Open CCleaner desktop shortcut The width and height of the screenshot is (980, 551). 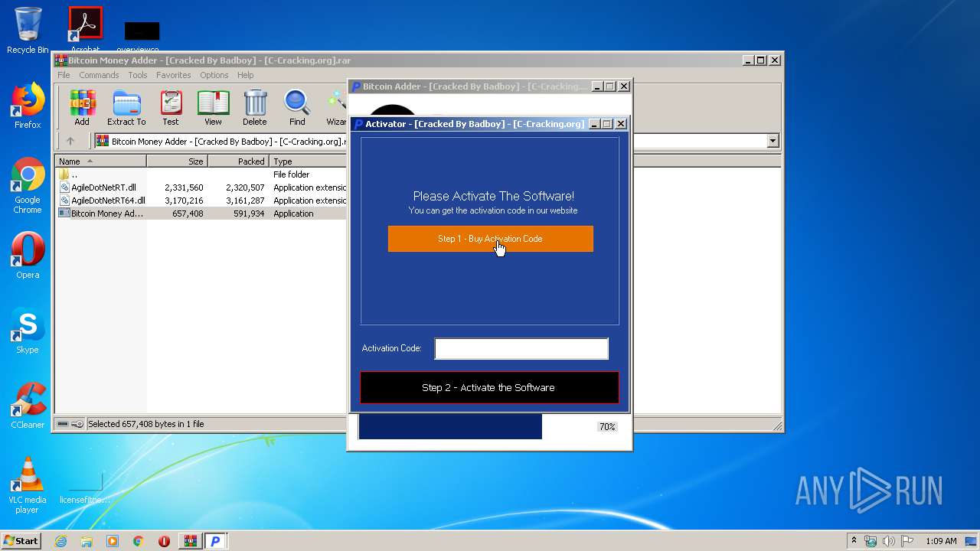pyautogui.click(x=28, y=406)
